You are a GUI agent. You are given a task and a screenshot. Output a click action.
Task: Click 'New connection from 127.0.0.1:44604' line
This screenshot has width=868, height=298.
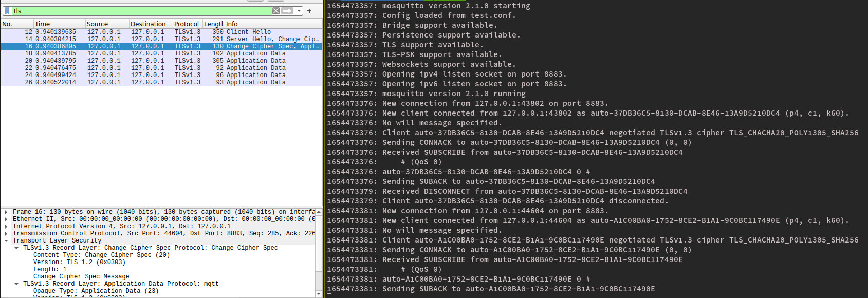tap(468, 211)
